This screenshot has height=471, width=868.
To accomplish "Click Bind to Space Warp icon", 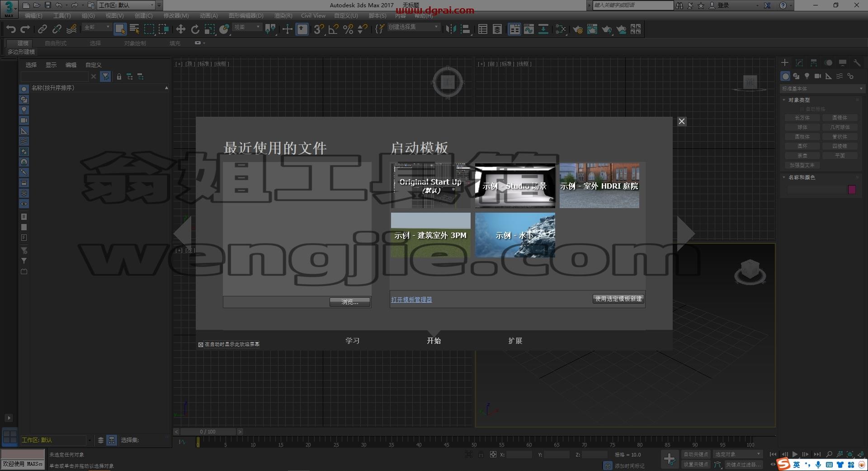I will click(71, 29).
